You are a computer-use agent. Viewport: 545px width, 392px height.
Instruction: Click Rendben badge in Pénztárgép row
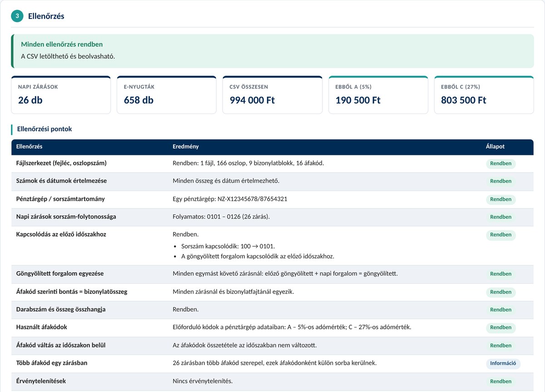click(x=500, y=199)
